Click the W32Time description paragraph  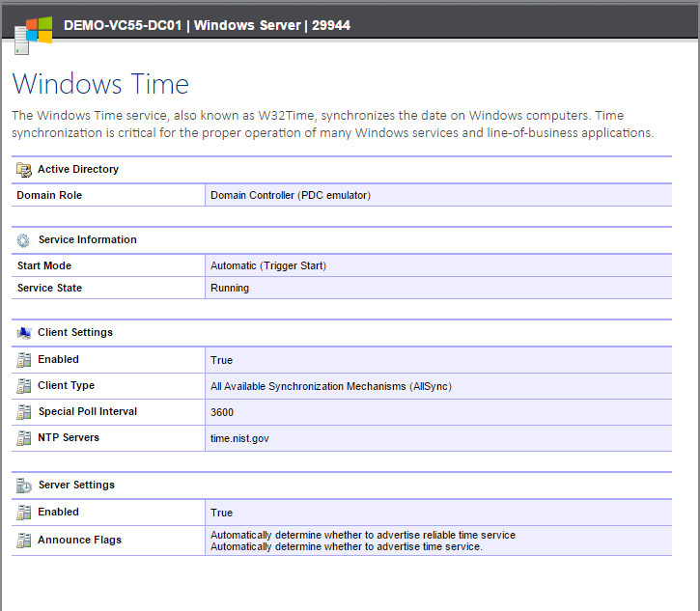(332, 125)
